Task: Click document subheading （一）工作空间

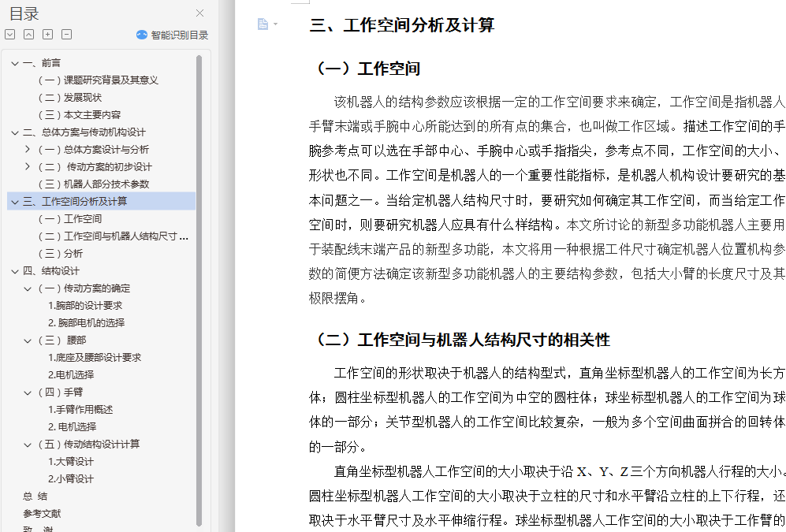Action: 366,69
